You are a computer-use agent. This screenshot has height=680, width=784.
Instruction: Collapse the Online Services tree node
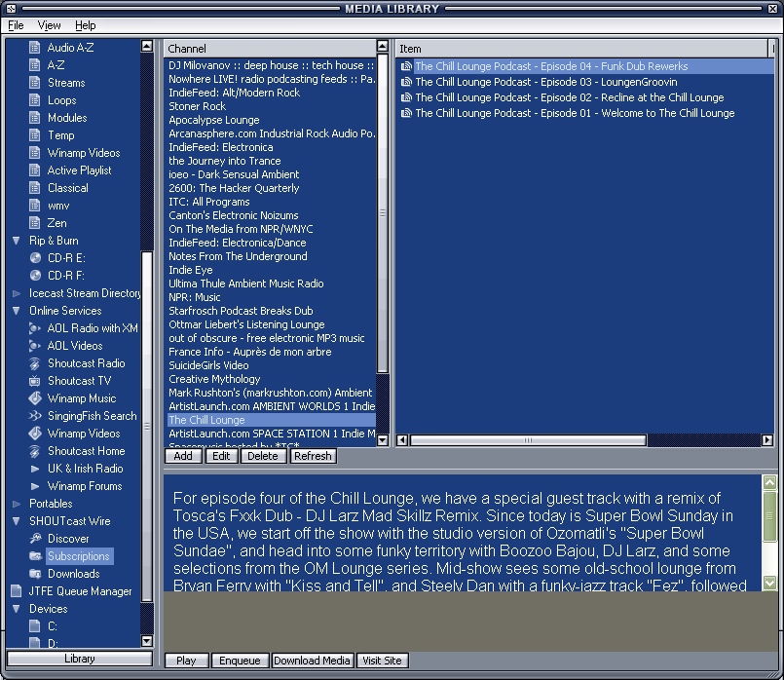pos(17,311)
